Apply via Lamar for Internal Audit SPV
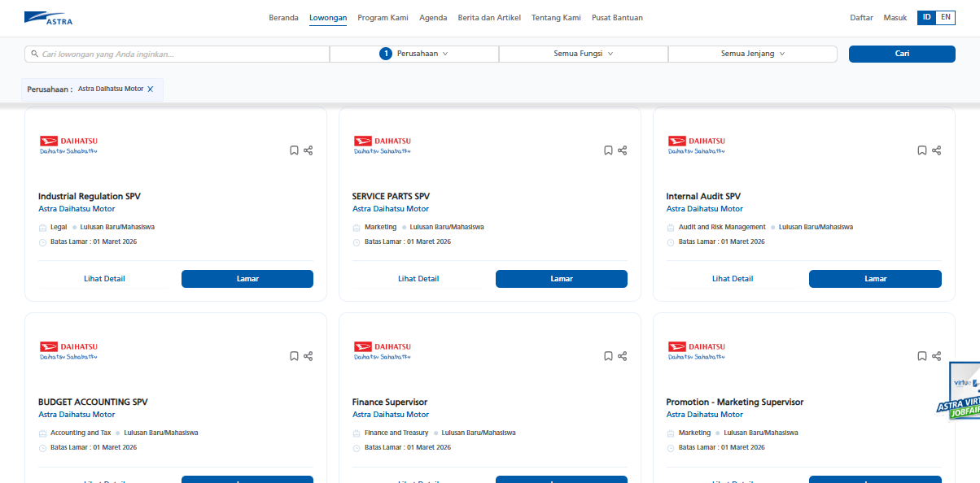 coord(875,279)
